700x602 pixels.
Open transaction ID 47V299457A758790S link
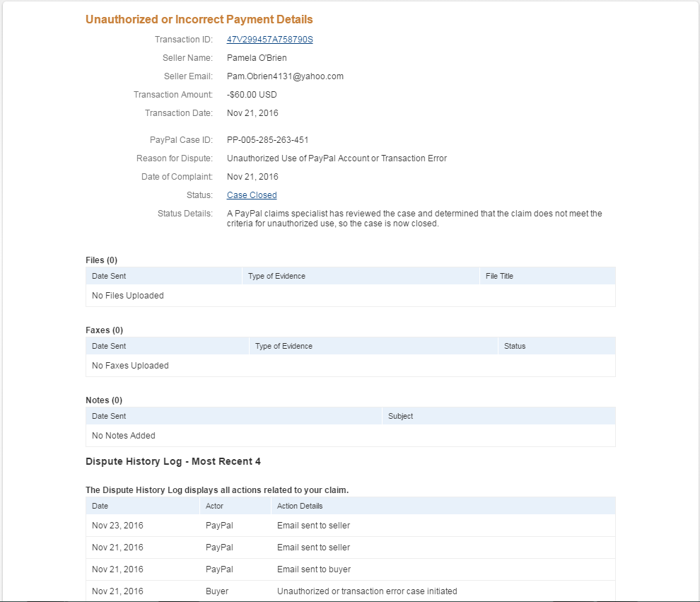tap(269, 40)
